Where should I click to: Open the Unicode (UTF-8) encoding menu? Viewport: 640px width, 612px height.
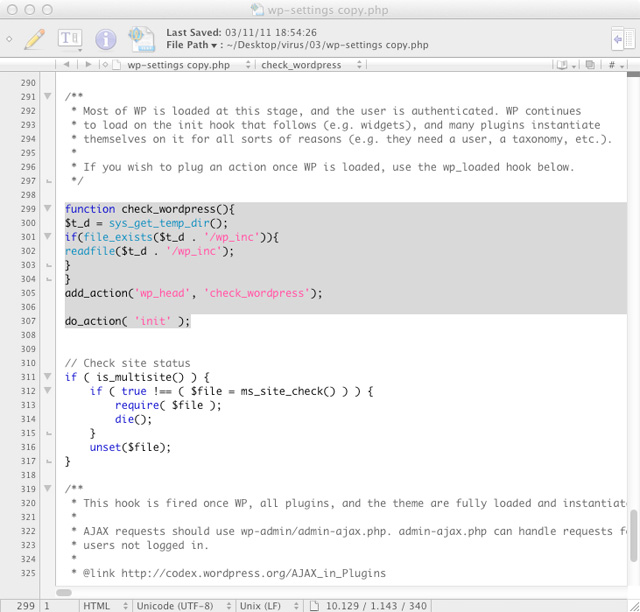click(x=185, y=606)
